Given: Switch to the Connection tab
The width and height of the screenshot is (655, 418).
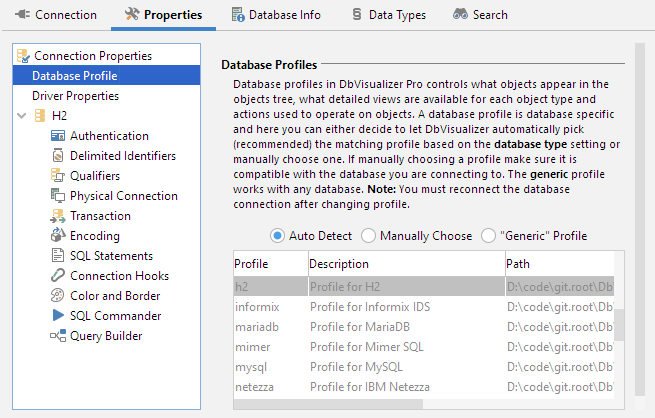Looking at the screenshot, I should [x=55, y=15].
